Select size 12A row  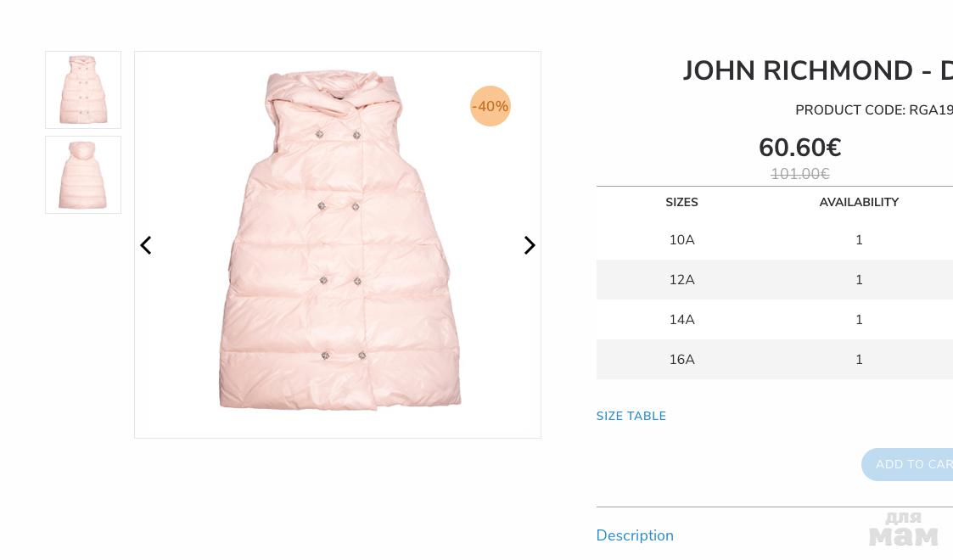[x=774, y=279]
